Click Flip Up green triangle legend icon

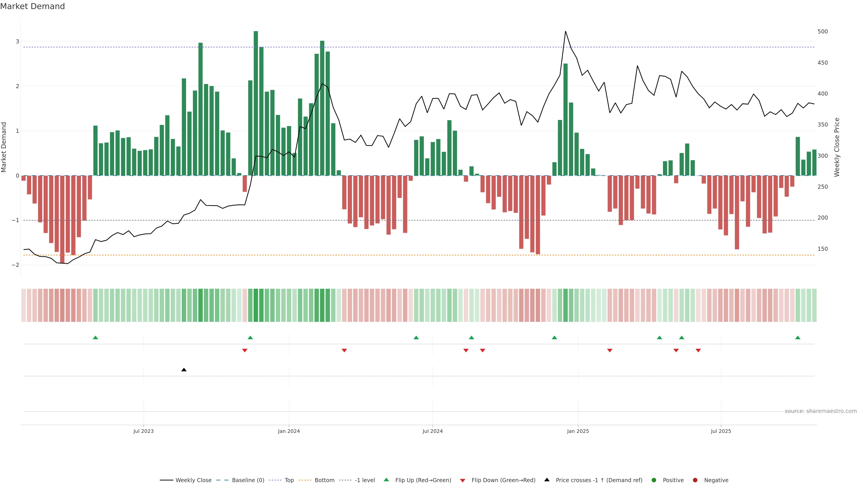click(x=387, y=480)
